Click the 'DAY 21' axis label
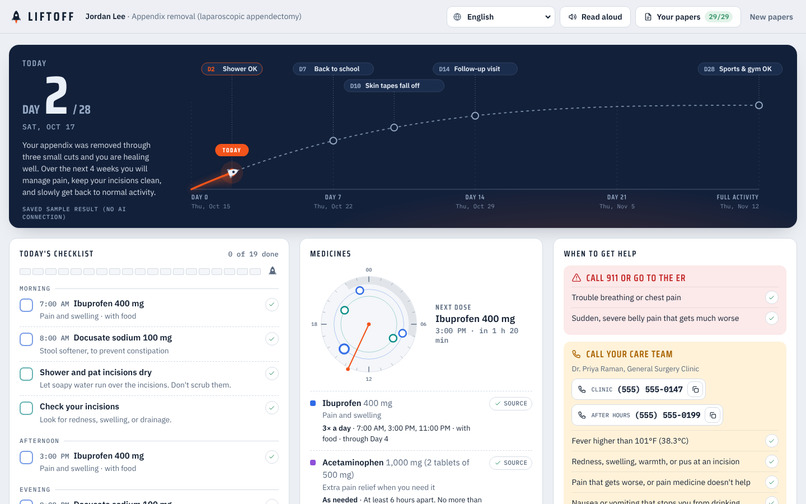Viewport: 806px width, 504px height. click(x=616, y=197)
